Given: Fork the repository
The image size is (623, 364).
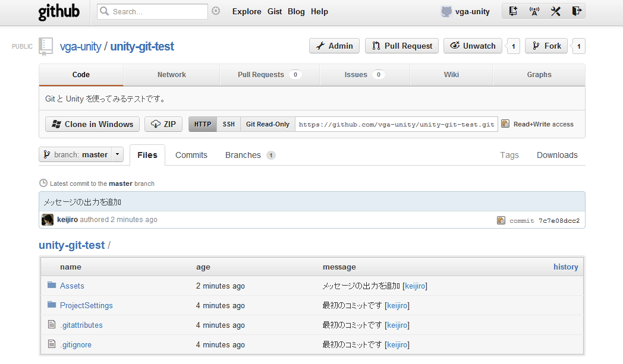Looking at the screenshot, I should 546,46.
